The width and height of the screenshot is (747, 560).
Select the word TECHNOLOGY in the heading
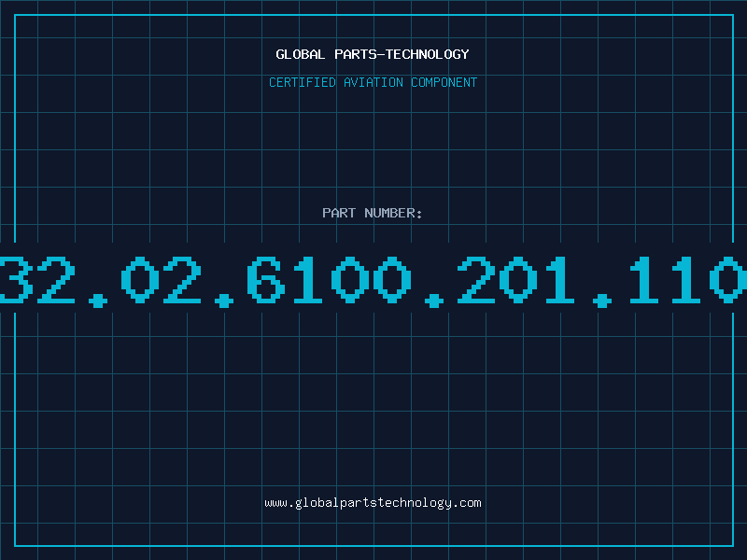(428, 54)
